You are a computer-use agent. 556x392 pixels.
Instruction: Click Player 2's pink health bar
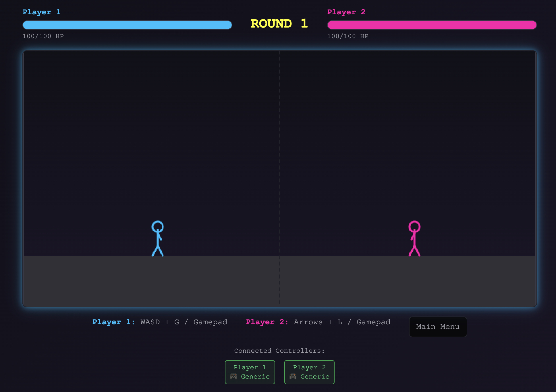432,25
